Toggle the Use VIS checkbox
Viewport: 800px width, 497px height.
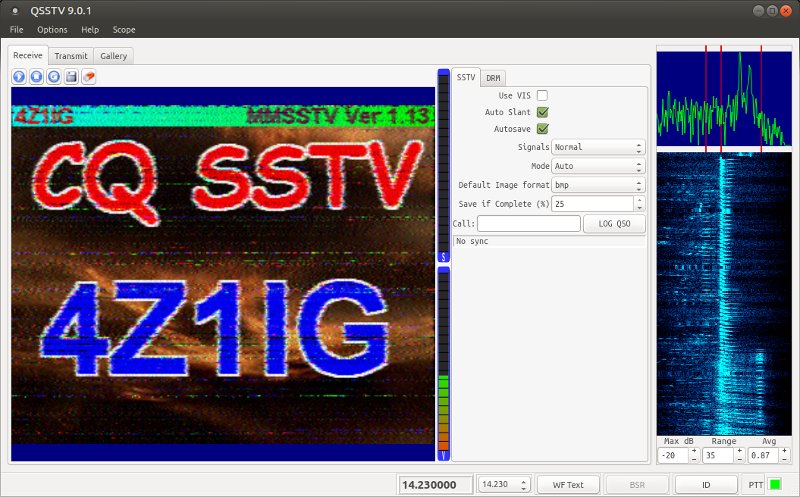click(542, 95)
